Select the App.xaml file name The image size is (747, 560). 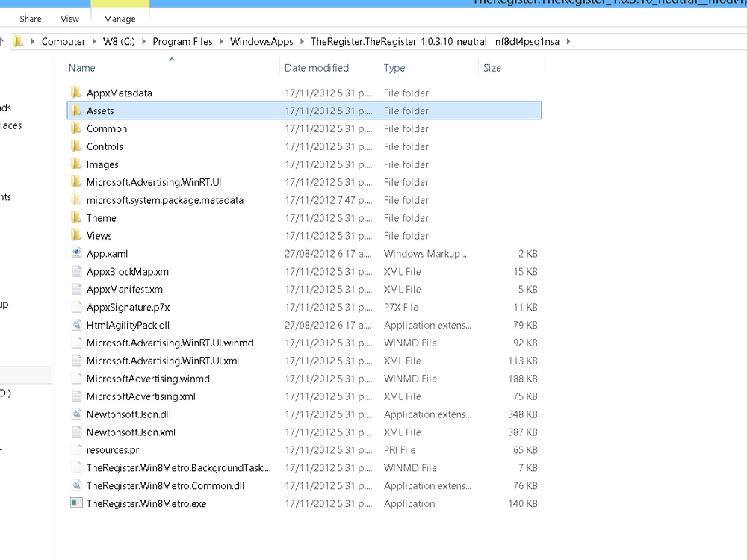pos(107,253)
